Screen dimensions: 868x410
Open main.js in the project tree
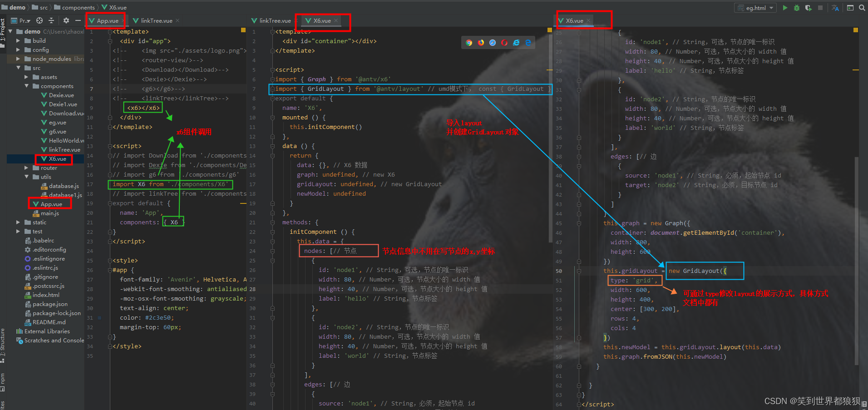[49, 213]
